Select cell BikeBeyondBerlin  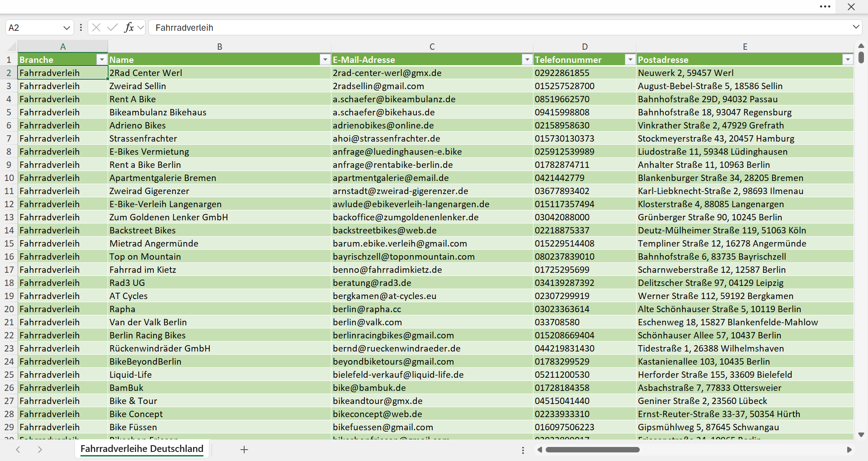tap(220, 361)
